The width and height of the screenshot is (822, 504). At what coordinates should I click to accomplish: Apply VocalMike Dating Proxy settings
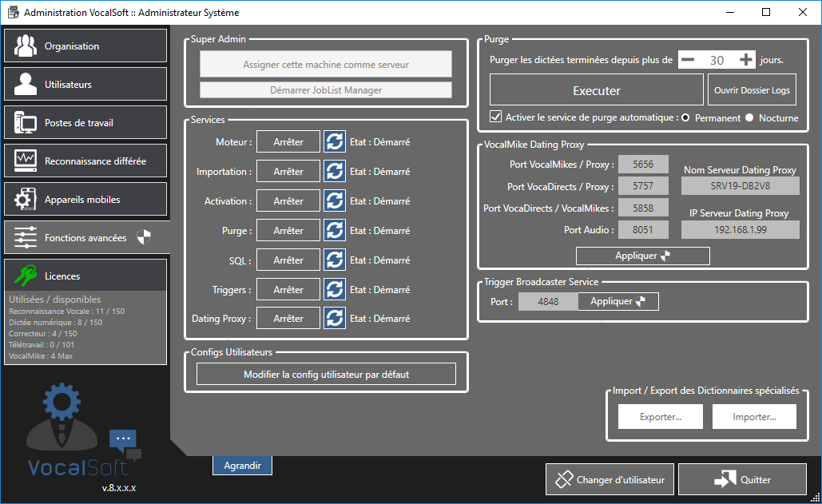point(643,256)
